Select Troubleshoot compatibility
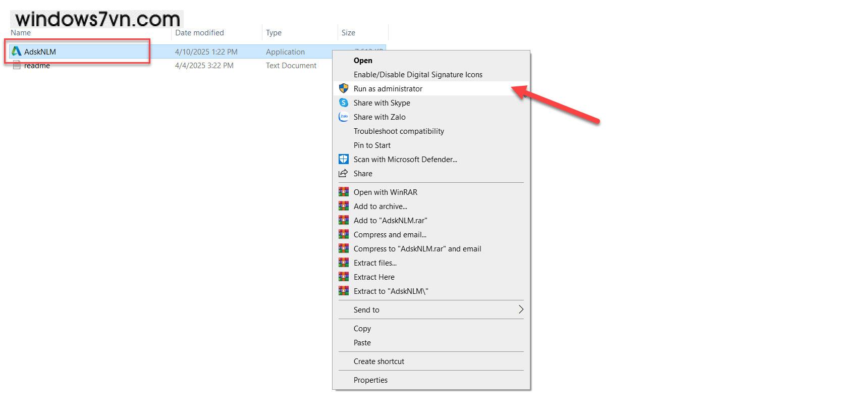 tap(399, 131)
